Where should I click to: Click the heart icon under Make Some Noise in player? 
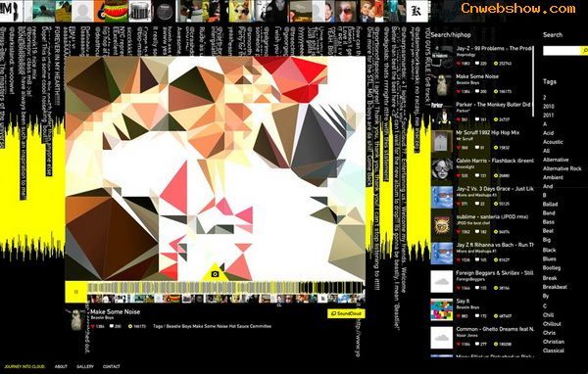point(93,326)
